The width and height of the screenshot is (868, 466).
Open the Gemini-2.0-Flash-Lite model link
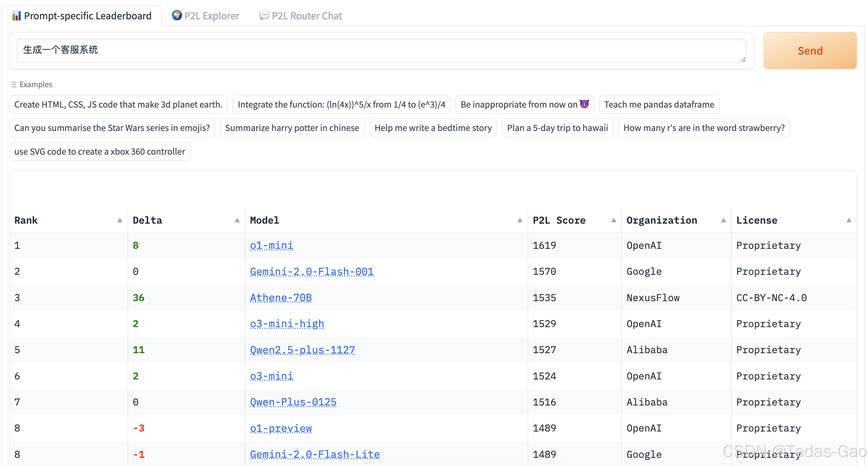click(x=315, y=455)
